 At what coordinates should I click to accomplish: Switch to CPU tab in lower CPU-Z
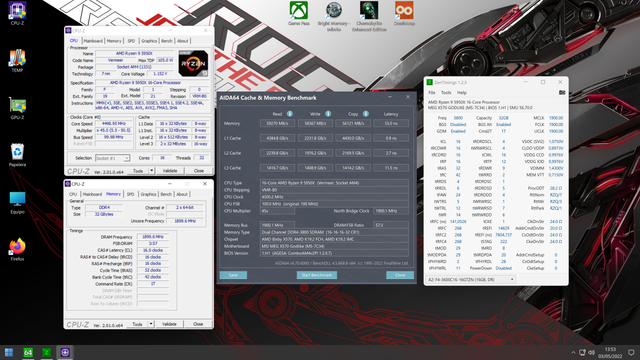[x=73, y=194]
